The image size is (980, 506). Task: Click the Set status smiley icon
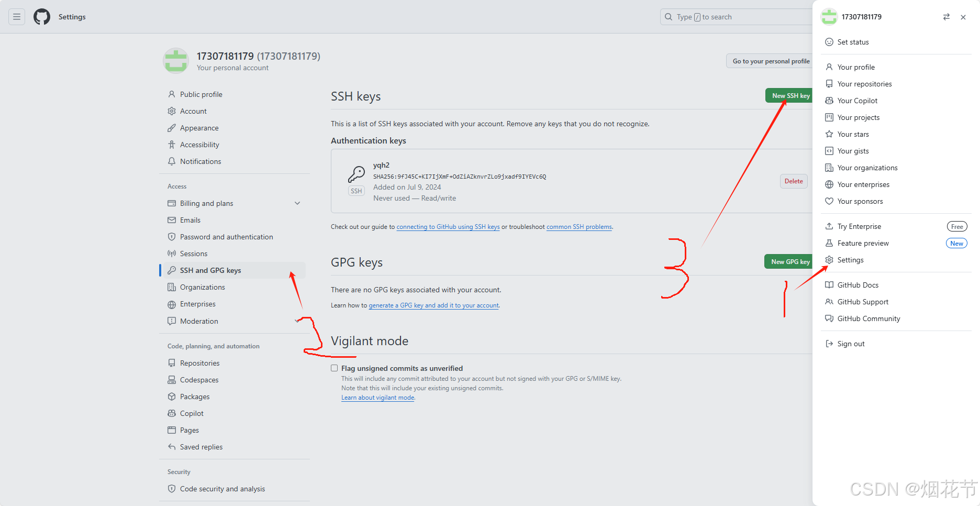pyautogui.click(x=829, y=42)
